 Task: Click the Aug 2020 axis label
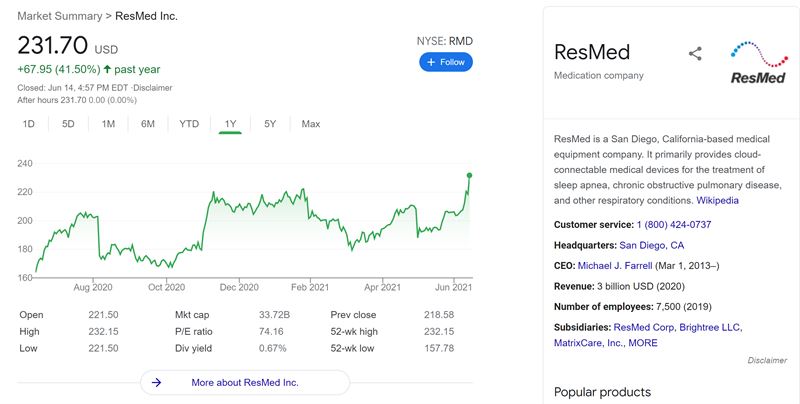[x=93, y=287]
